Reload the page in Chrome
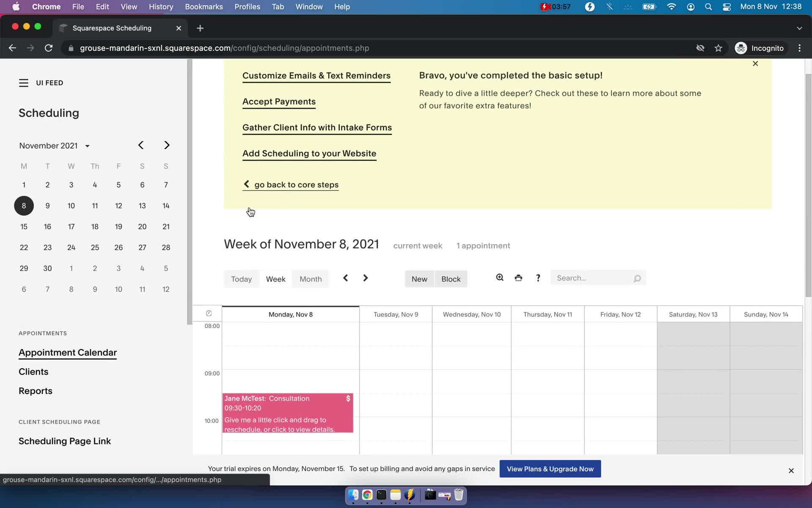The height and width of the screenshot is (508, 812). coord(49,48)
